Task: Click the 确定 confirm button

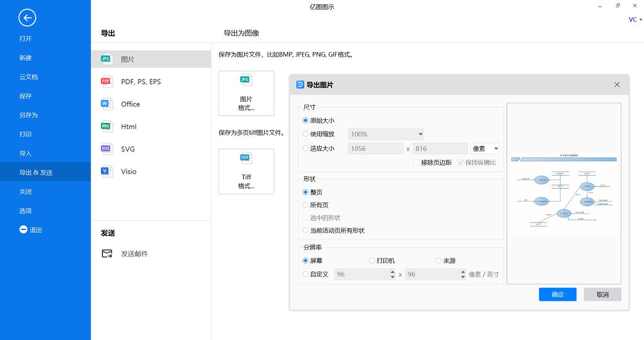Action: (x=558, y=294)
